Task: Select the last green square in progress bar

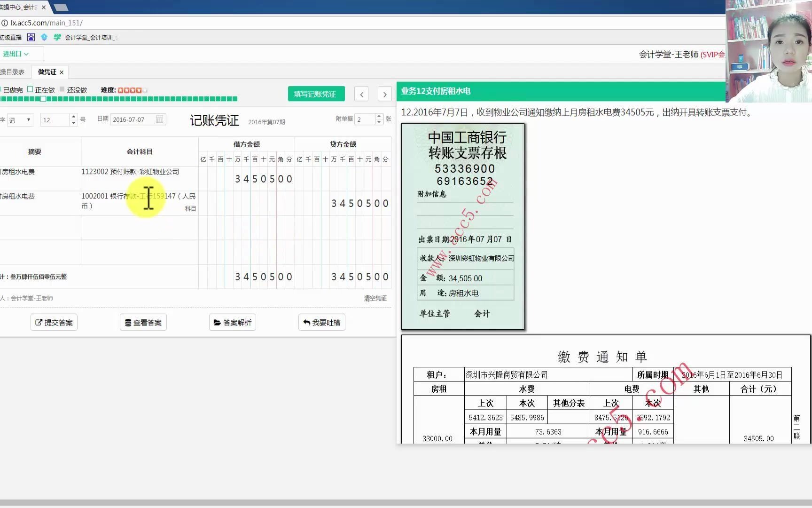Action: coord(235,99)
